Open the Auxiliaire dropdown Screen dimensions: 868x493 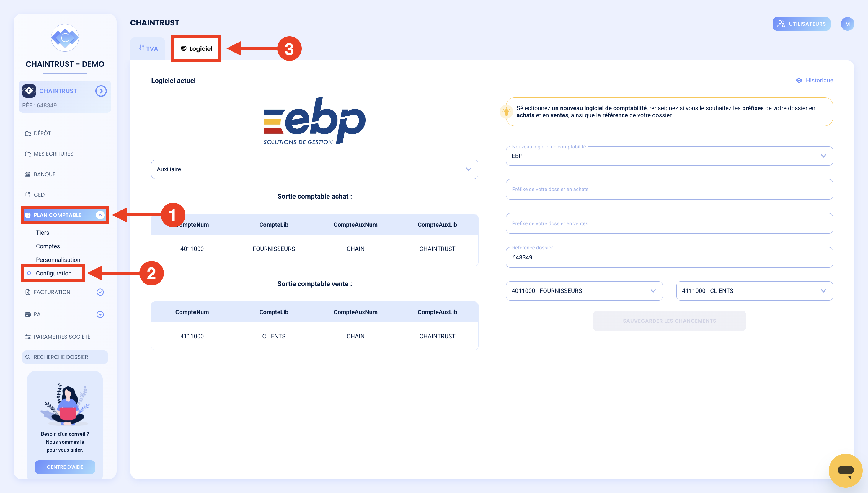[314, 169]
